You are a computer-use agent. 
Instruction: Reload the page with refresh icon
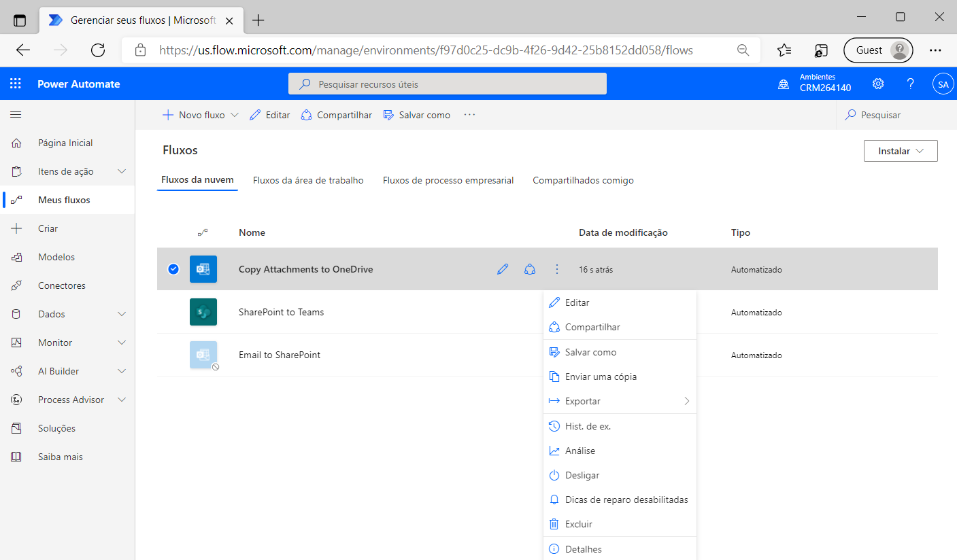(x=98, y=50)
